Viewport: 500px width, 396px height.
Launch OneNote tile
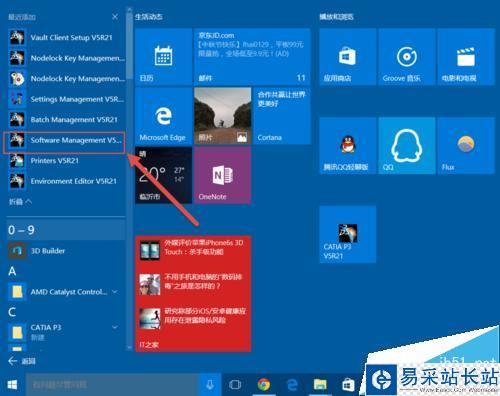[x=223, y=175]
